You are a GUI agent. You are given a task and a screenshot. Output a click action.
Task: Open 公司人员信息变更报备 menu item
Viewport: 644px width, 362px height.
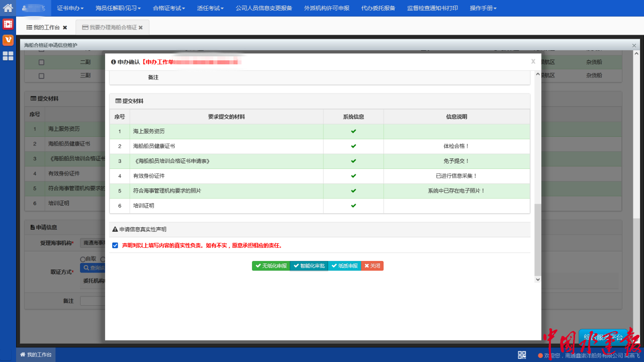[x=264, y=8]
